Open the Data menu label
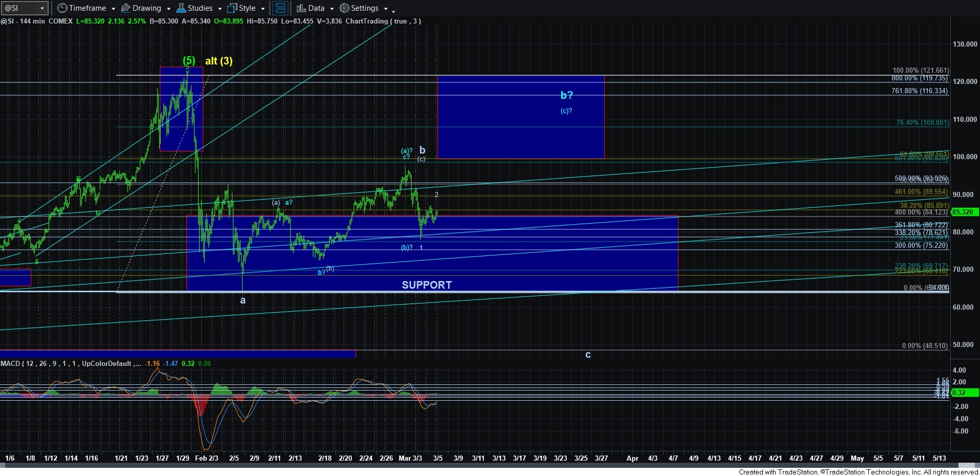 (316, 8)
